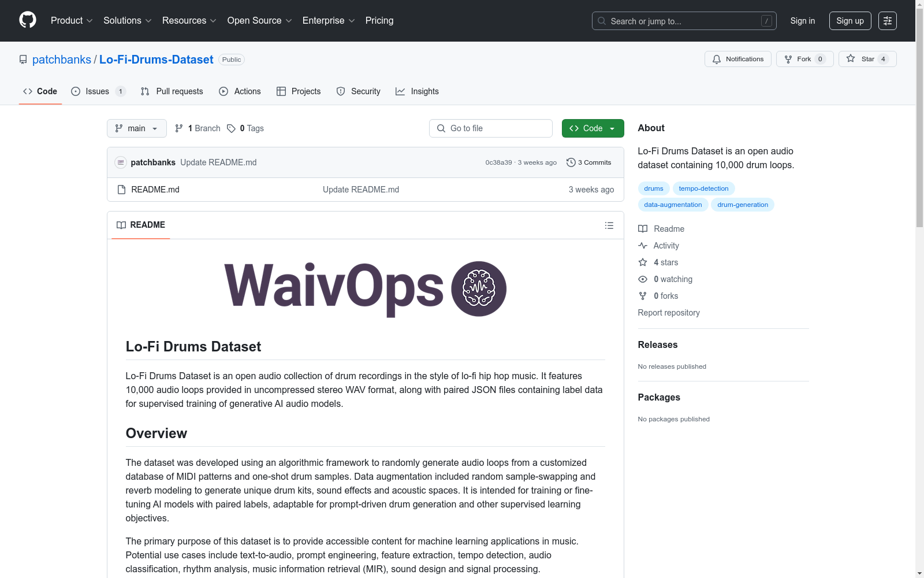Click the Update README.md commit message in header
Viewport: 924px width, 578px height.
218,162
